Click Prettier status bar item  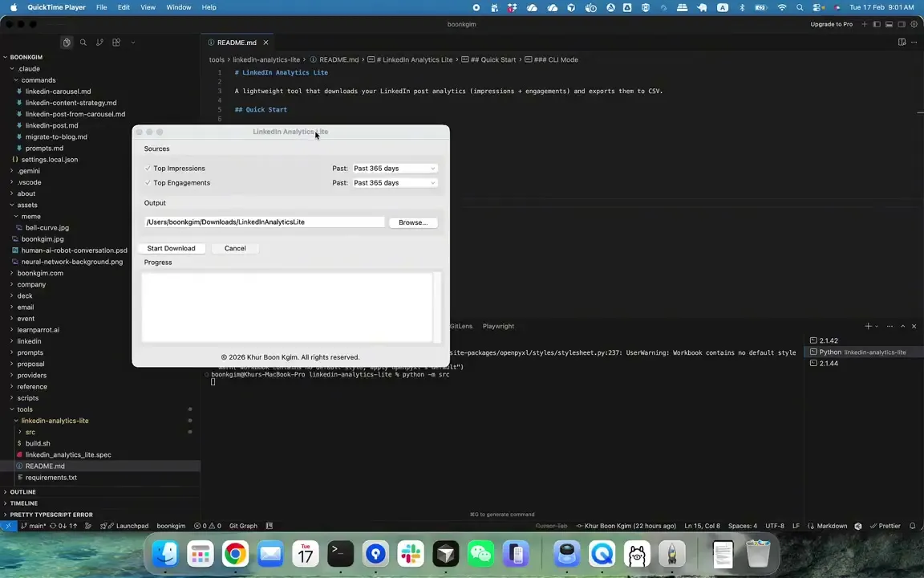(885, 526)
